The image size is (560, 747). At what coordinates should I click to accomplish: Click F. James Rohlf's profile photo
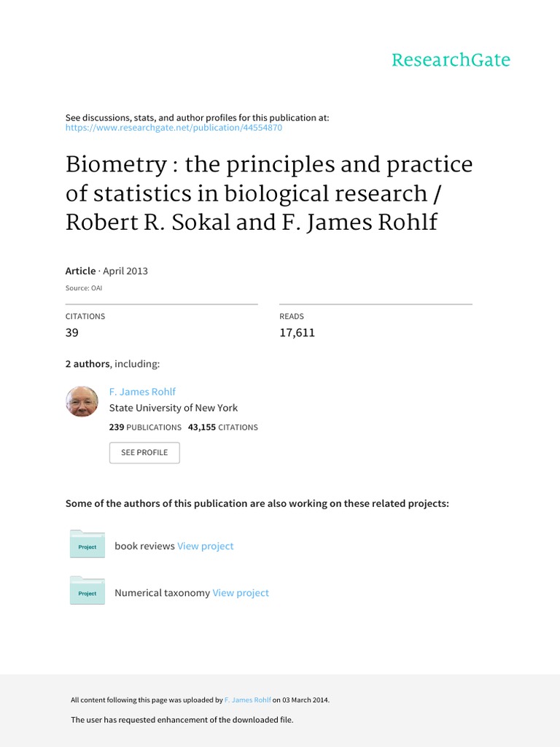82,401
